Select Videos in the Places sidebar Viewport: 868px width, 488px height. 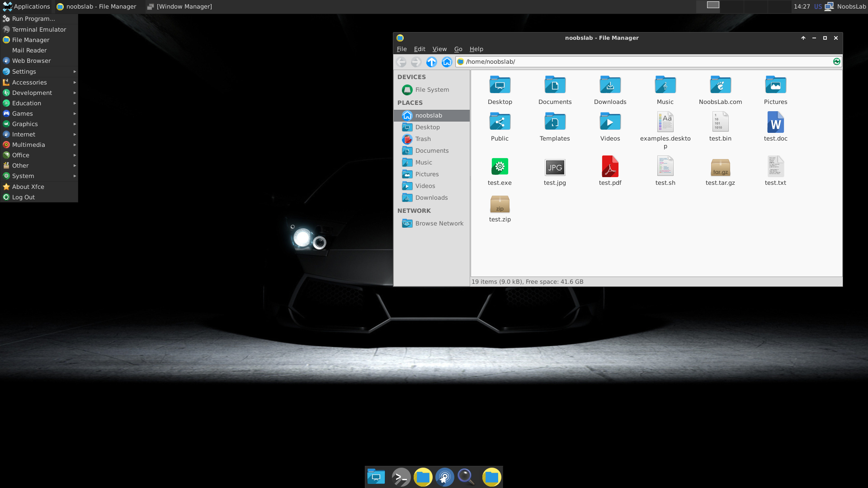(431, 186)
